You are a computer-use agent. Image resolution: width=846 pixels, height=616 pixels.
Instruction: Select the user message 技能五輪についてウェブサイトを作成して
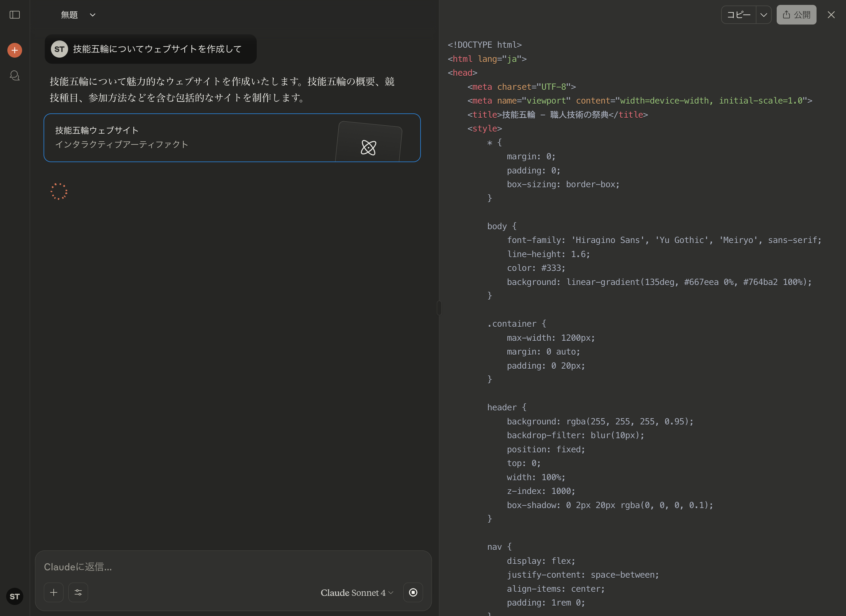[157, 49]
